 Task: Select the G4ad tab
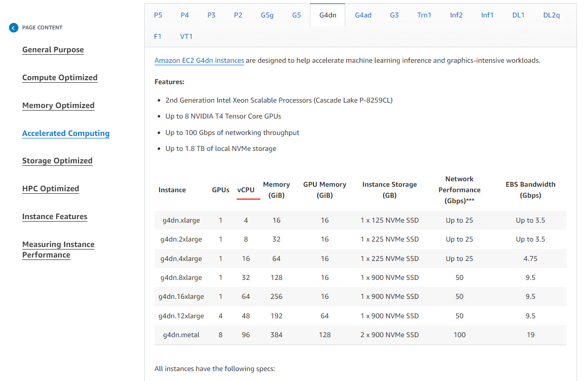pyautogui.click(x=363, y=15)
